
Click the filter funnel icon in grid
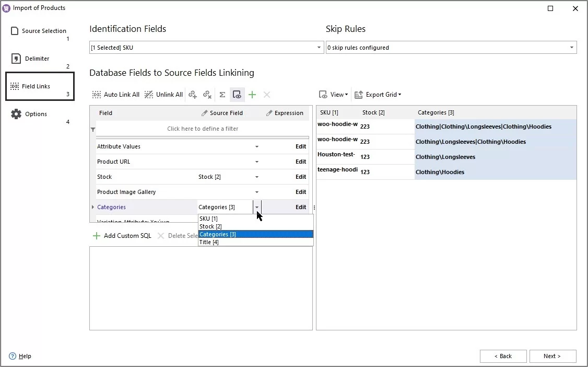(x=93, y=129)
